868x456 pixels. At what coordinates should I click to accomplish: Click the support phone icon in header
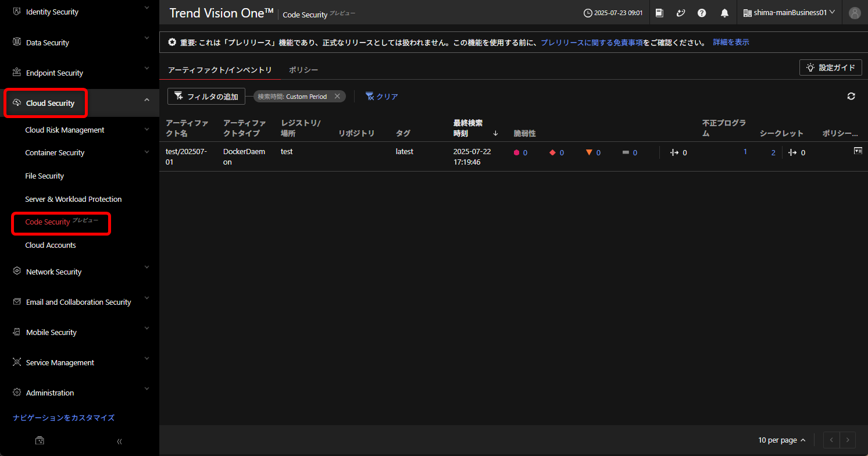tap(681, 12)
